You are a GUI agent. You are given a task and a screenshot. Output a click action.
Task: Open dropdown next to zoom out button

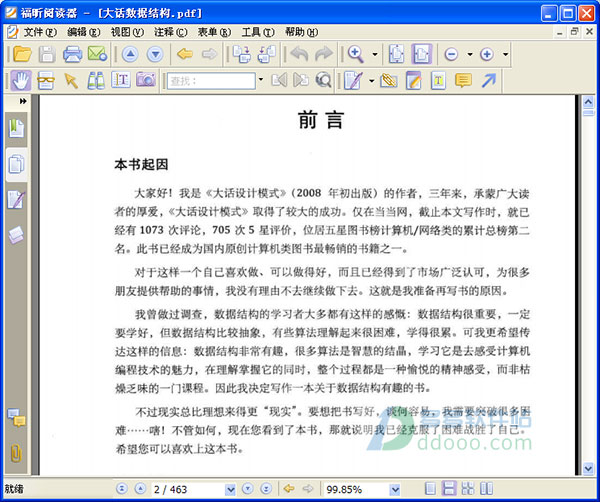pyautogui.click(x=470, y=54)
